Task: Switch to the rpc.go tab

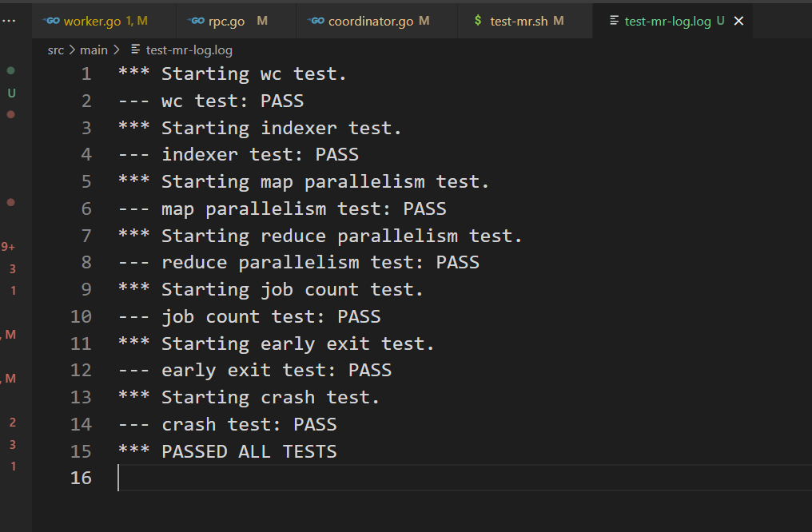Action: 226,21
